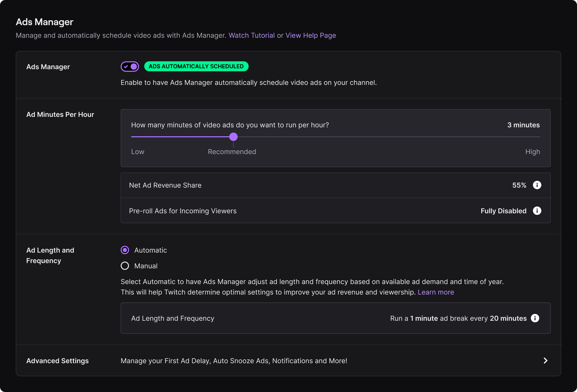The height and width of the screenshot is (392, 577).
Task: Open the Advanced Settings row
Action: pos(233,361)
